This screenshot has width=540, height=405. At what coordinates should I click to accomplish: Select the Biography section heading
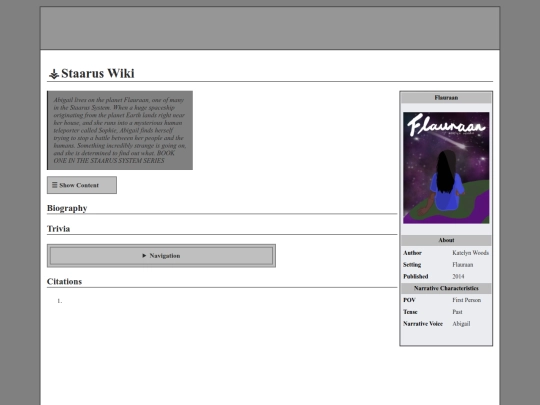click(67, 208)
